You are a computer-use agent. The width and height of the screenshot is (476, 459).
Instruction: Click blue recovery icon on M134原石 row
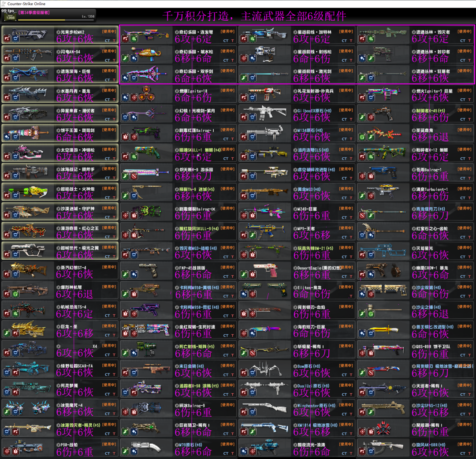252,137
